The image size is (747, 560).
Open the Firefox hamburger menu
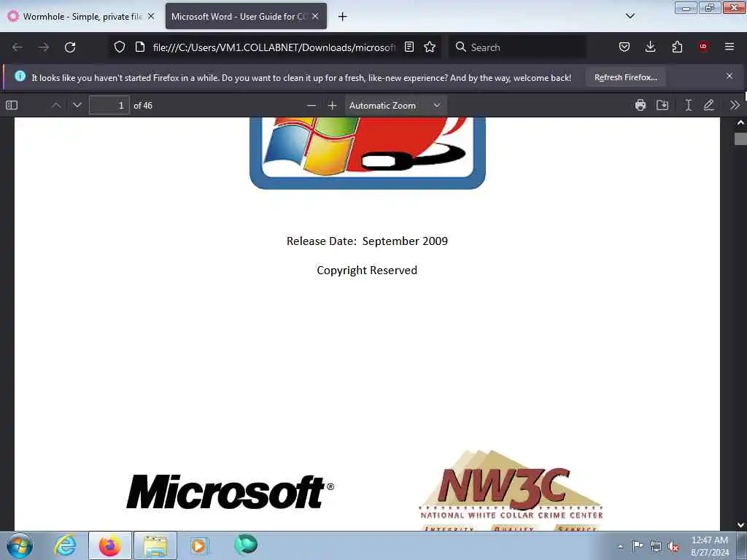click(729, 47)
